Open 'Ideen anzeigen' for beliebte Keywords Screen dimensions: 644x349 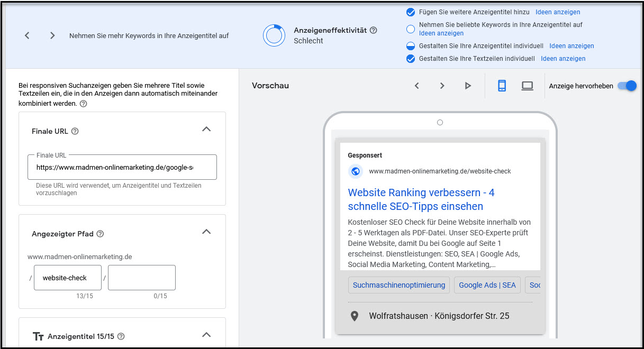point(441,33)
